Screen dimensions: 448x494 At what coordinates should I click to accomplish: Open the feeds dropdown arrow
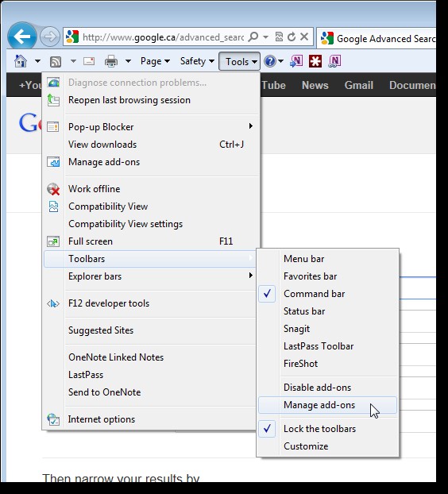click(x=73, y=61)
